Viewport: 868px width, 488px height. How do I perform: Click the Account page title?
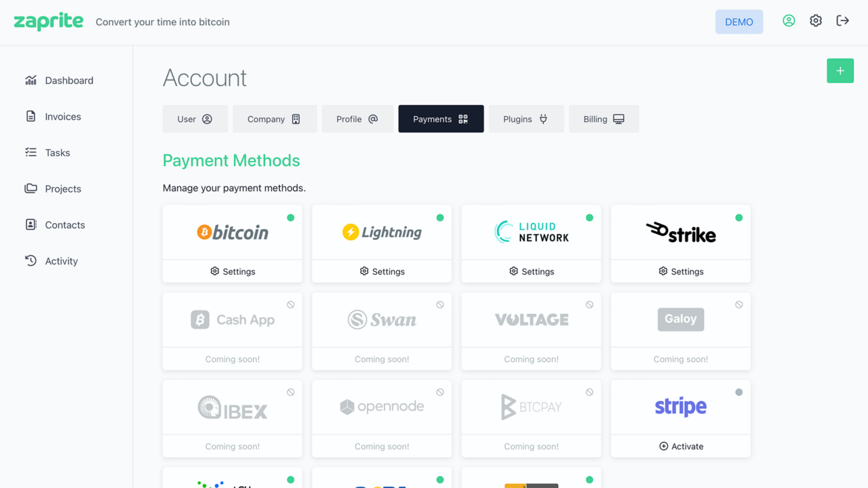(205, 78)
